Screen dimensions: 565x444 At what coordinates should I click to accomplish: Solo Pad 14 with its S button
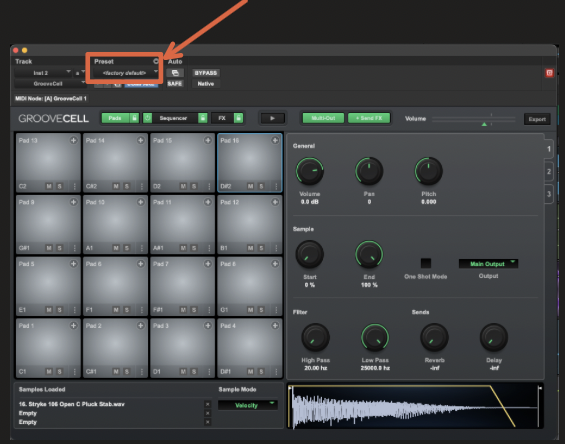(126, 186)
